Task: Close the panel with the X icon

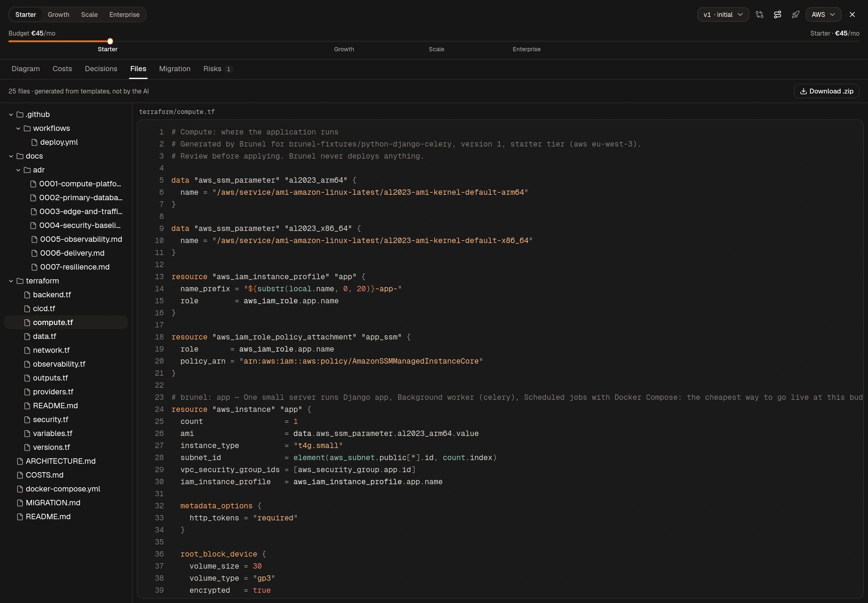Action: point(852,14)
